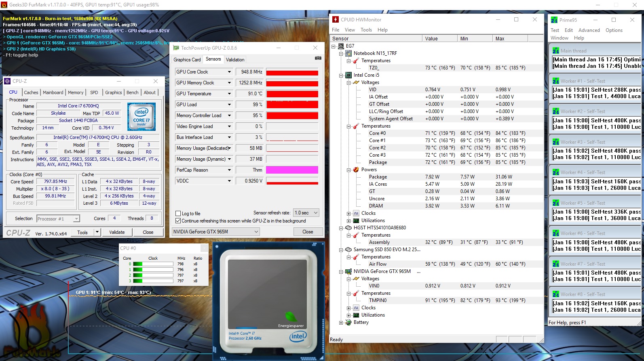Enable the Log to file checkbox
Screen dimensions: 644x361
pos(178,214)
